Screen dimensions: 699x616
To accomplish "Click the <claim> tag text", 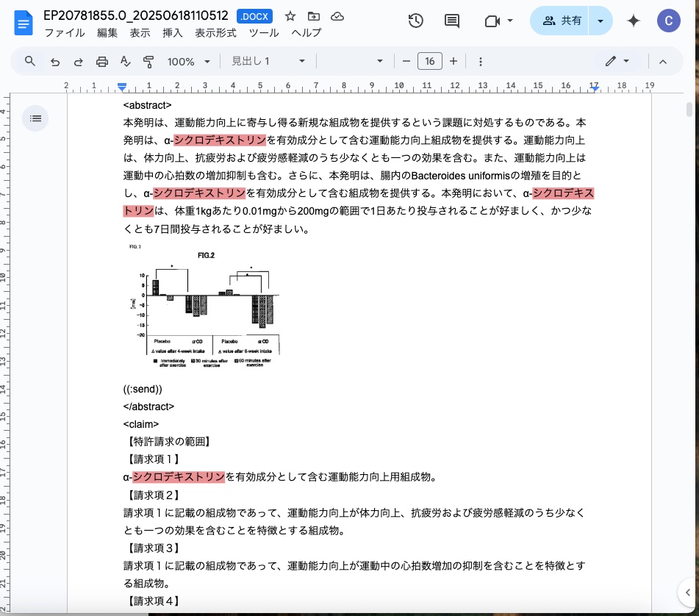I will click(x=141, y=424).
